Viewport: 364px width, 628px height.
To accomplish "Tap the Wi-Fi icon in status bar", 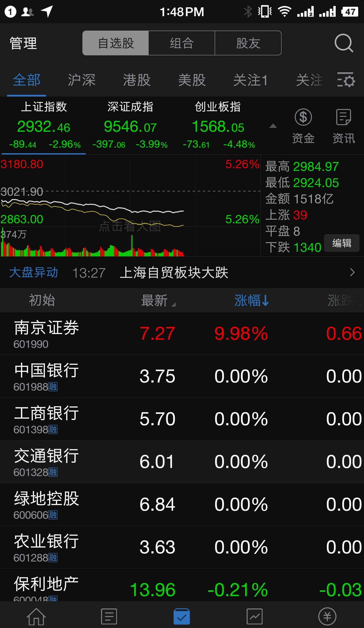I will 285,12.
